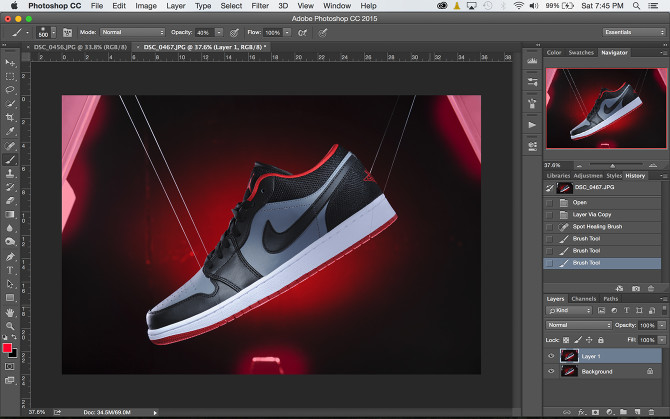Viewport: 670px width, 419px height.
Task: Select the Hand tool
Action: click(x=10, y=313)
